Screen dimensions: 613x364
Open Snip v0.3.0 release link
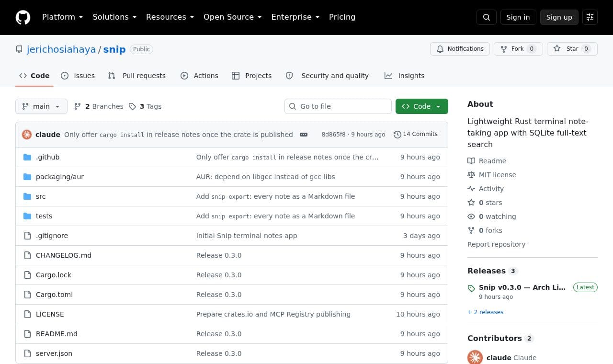(x=522, y=287)
